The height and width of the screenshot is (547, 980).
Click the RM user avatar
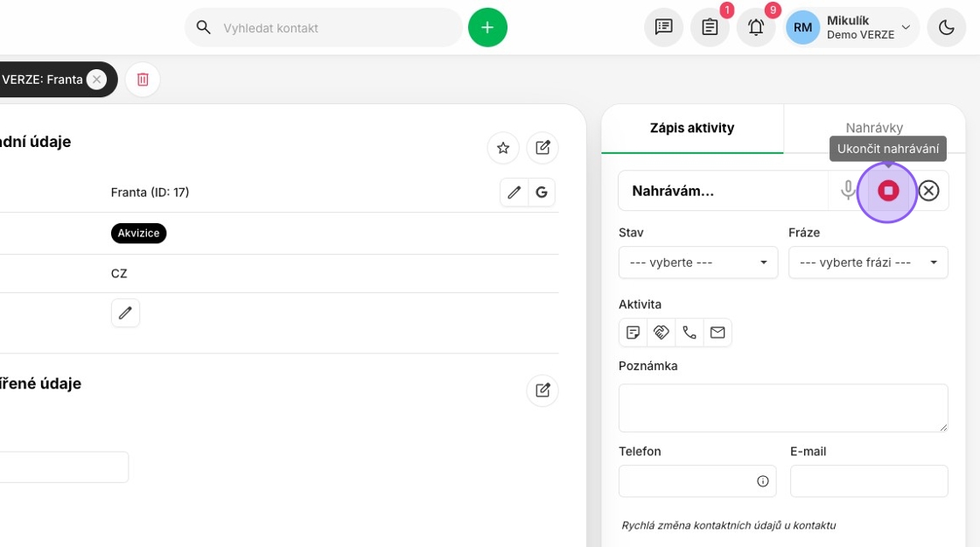pos(802,27)
